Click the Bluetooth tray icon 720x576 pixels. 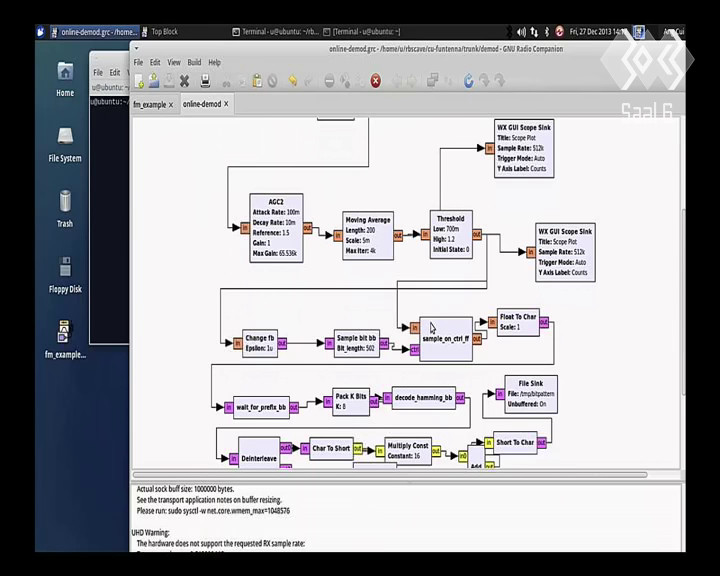point(546,32)
